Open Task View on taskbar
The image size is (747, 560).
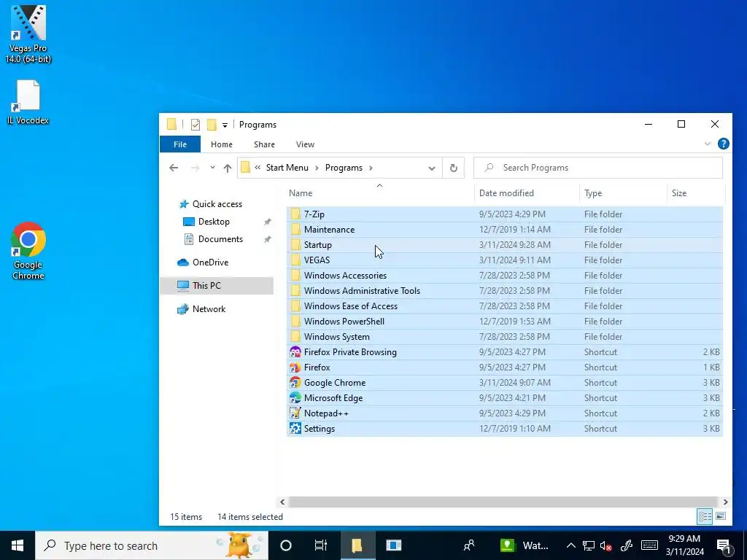(x=321, y=545)
